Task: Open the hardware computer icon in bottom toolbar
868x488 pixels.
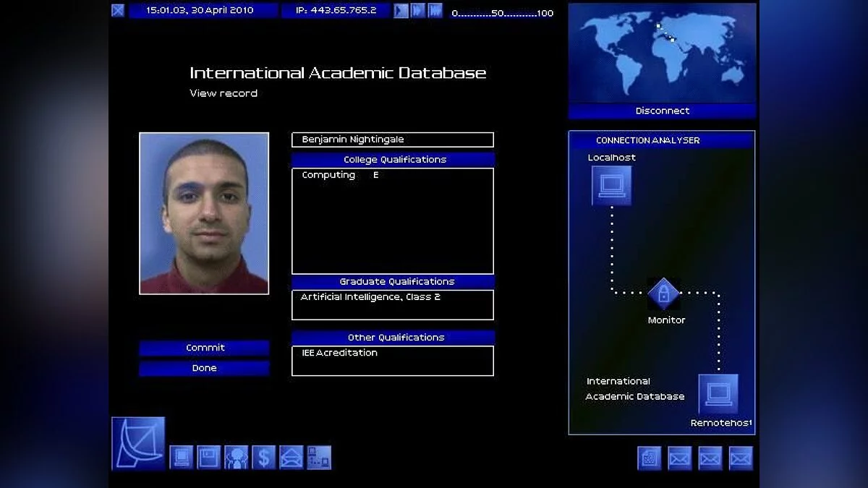Action: pos(182,458)
